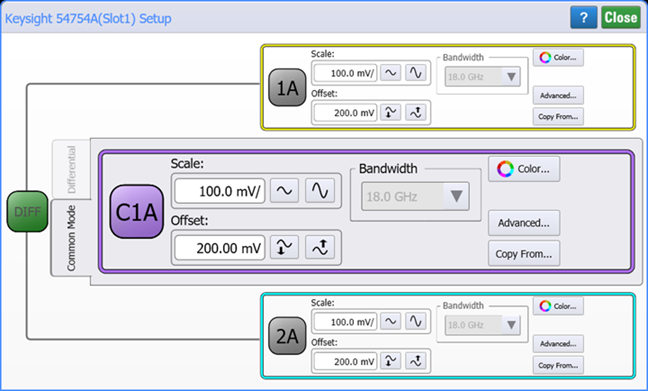Decrease scale icon for channel 1A
This screenshot has width=648, height=391.
coord(391,73)
